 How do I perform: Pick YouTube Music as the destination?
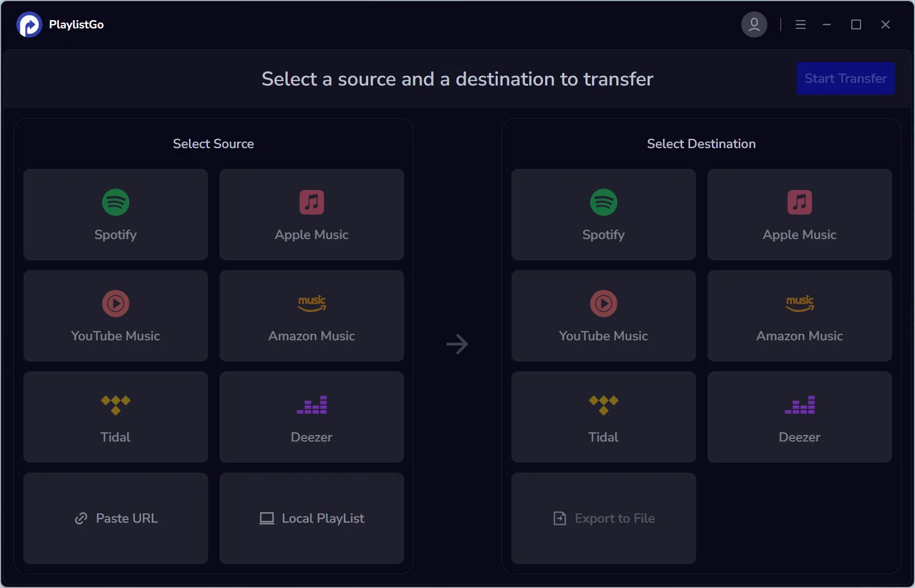pos(603,316)
